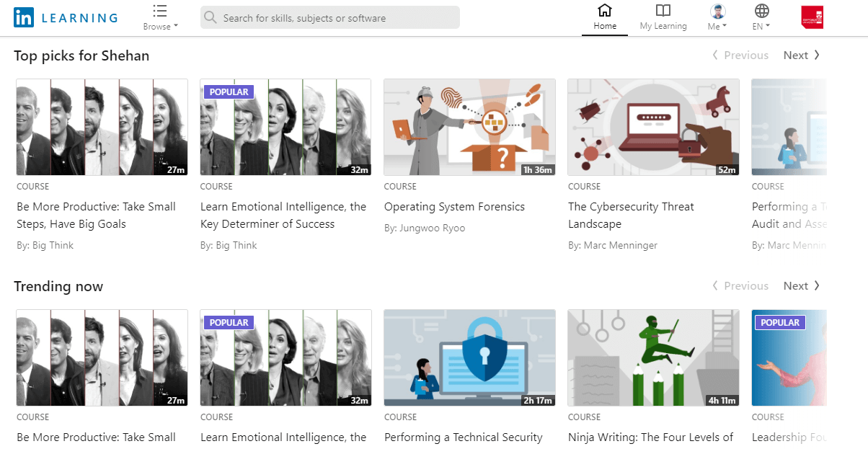Open The Cybersecurity Threat Landscape thumbnail
Viewport: 868px width, 449px height.
coord(653,128)
